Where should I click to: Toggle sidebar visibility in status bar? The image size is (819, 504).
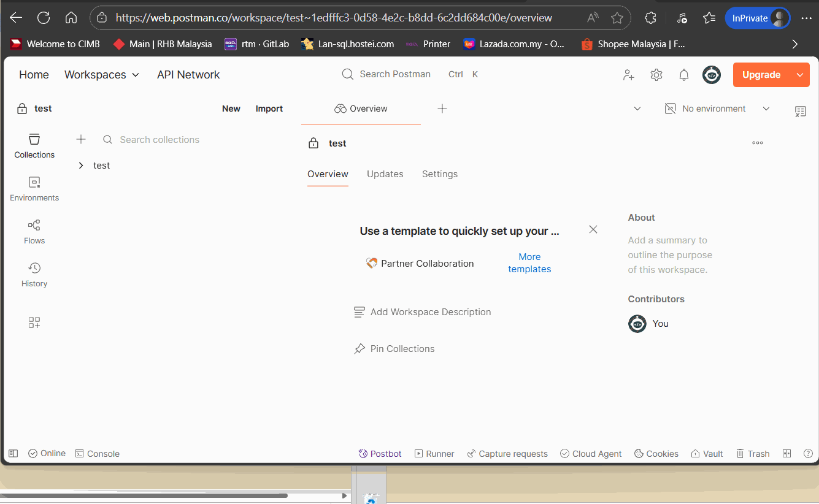[13, 454]
